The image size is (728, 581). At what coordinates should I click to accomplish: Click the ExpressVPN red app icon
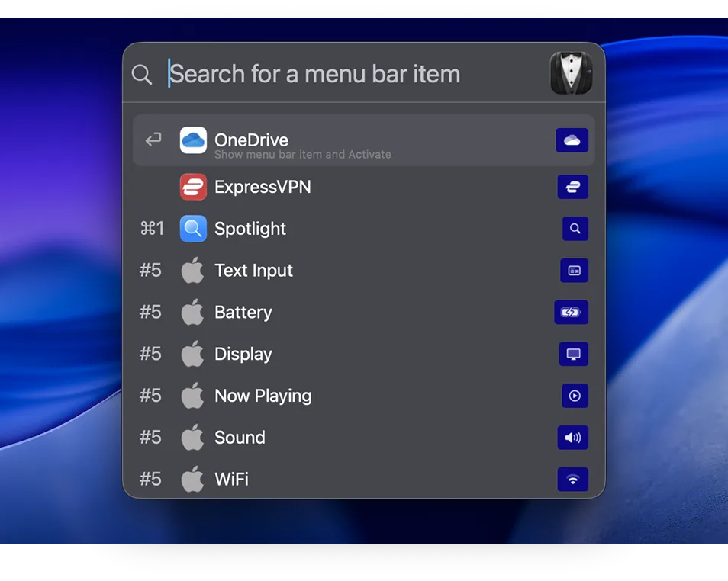[x=193, y=187]
